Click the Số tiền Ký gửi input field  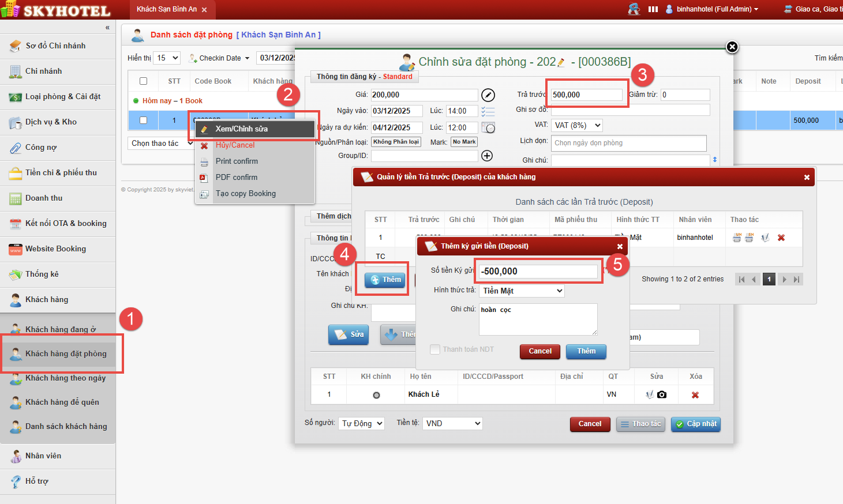coord(538,272)
